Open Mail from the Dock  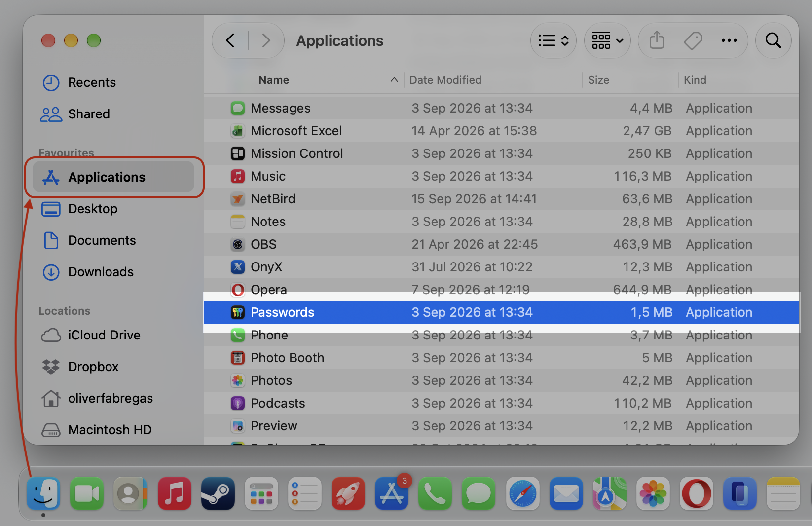tap(566, 493)
